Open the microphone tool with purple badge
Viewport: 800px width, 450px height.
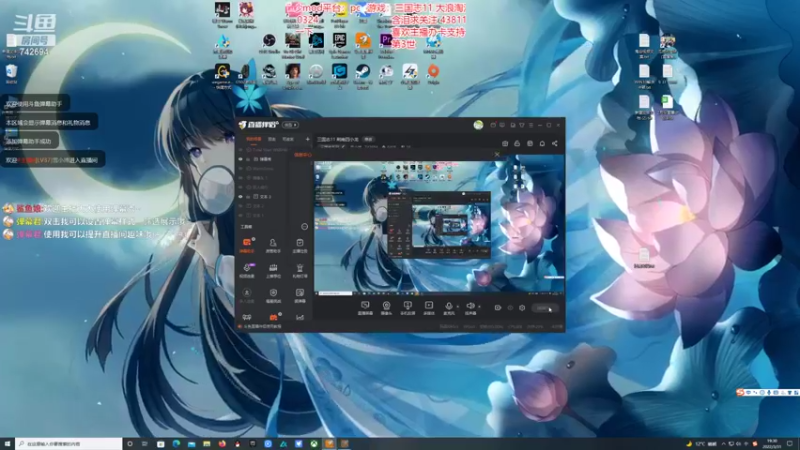pyautogui.click(x=247, y=270)
